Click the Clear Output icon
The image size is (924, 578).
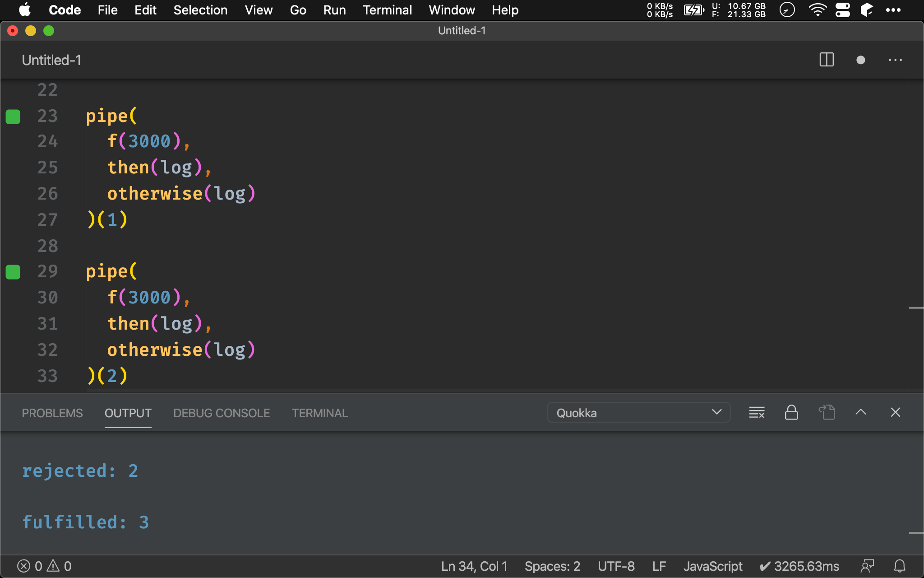[x=757, y=412]
